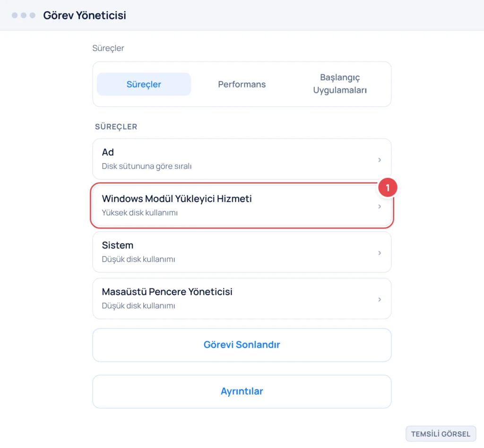Expand the Masaüstü Pencere Yöneticisi chevron
This screenshot has height=448, width=484.
click(380, 299)
